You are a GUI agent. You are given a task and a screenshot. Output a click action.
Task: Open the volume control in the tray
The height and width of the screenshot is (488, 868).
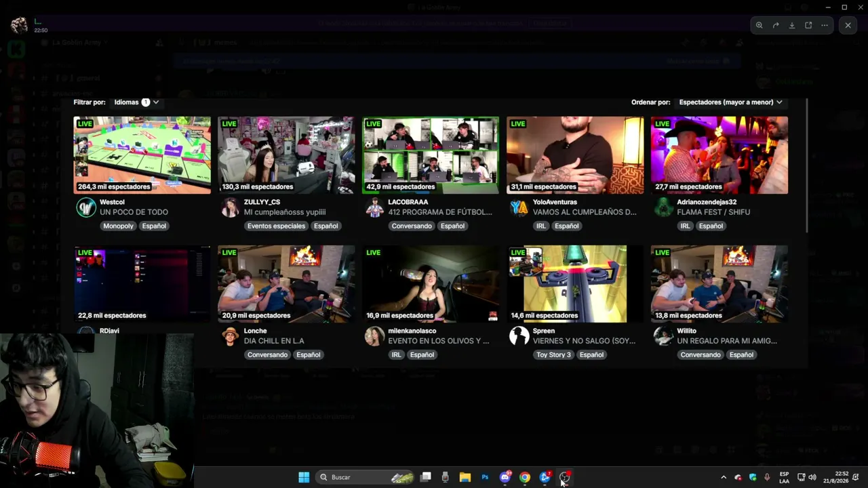click(812, 477)
